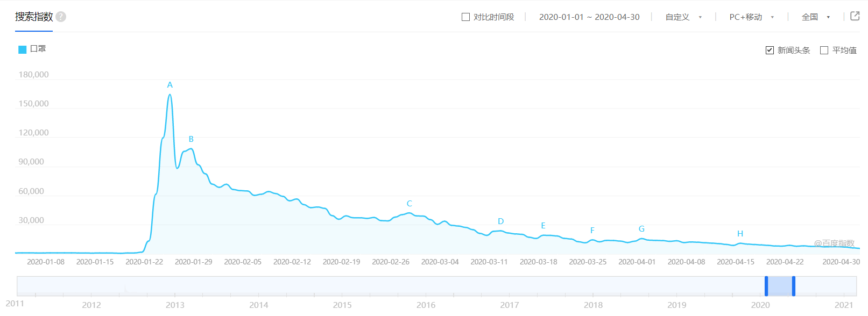The image size is (868, 316).
Task: Open news marker G on the chart
Action: pos(641,229)
